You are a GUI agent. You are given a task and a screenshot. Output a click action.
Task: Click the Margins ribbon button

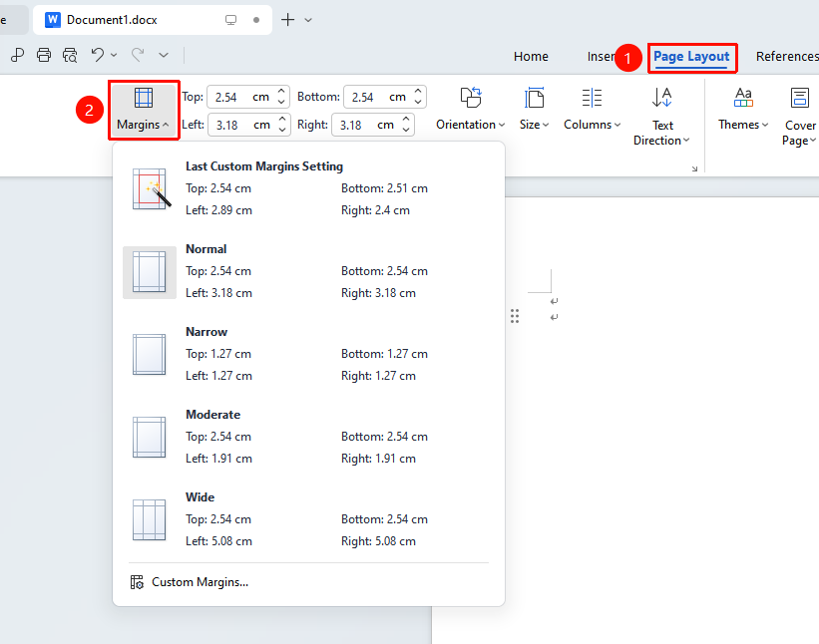coord(144,110)
